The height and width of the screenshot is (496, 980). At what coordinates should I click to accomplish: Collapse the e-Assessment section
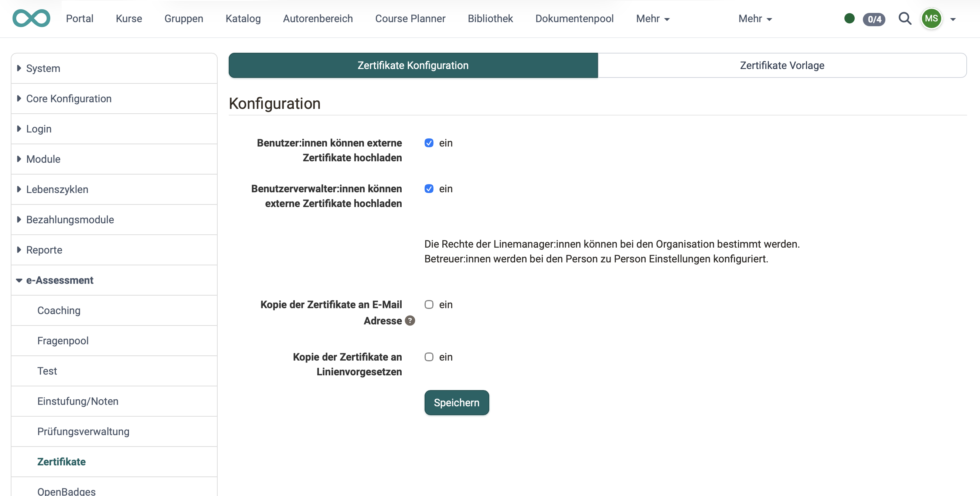[59, 280]
